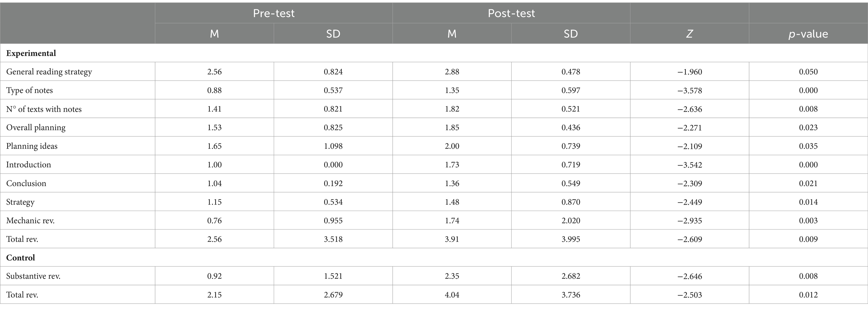
Task: Click the Experimental section label
Action: coord(31,53)
